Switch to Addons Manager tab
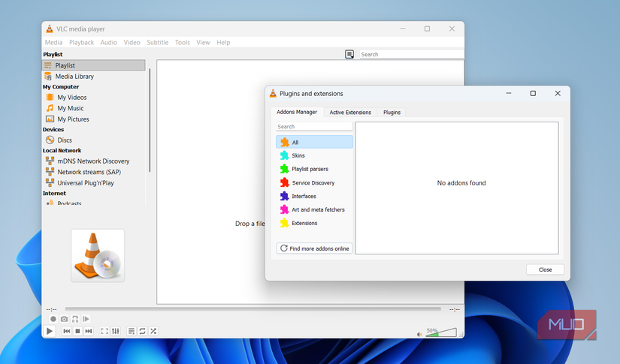 click(x=297, y=112)
